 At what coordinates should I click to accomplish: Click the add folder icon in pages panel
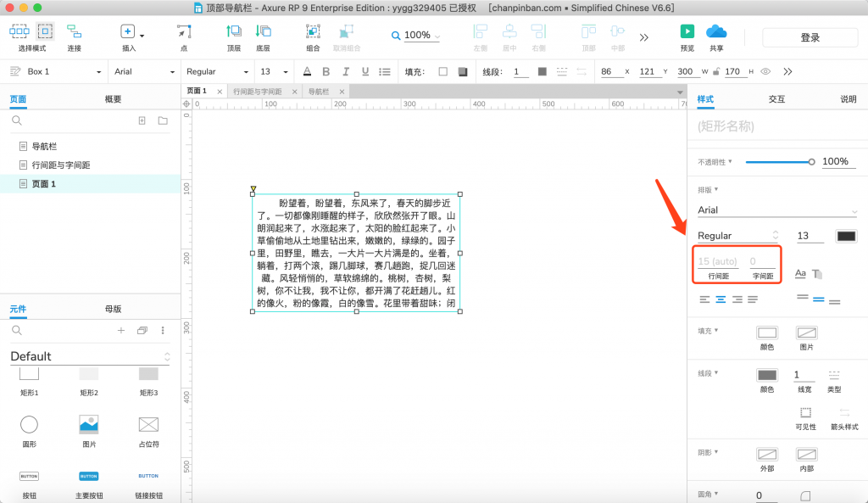click(163, 121)
